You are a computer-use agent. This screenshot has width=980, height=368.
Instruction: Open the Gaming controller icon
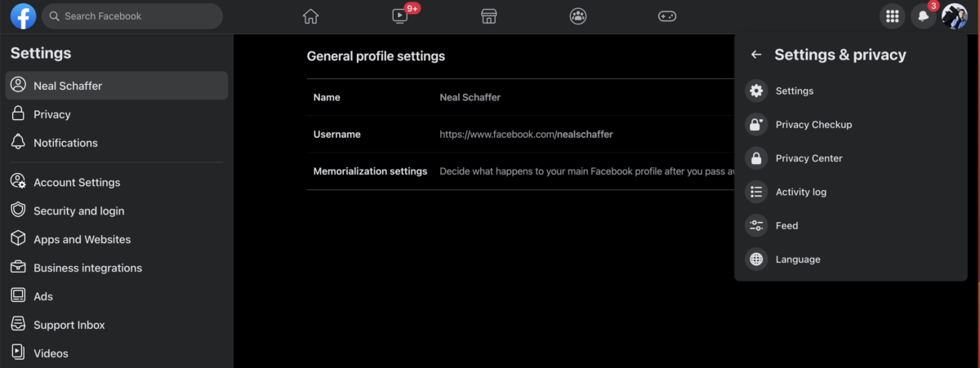[x=667, y=16]
